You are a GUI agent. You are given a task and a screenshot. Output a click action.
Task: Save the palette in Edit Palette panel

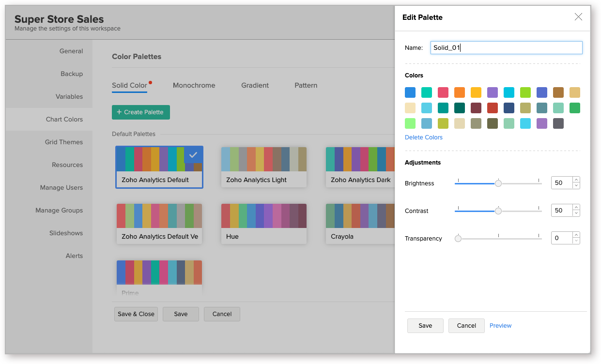[x=425, y=326]
